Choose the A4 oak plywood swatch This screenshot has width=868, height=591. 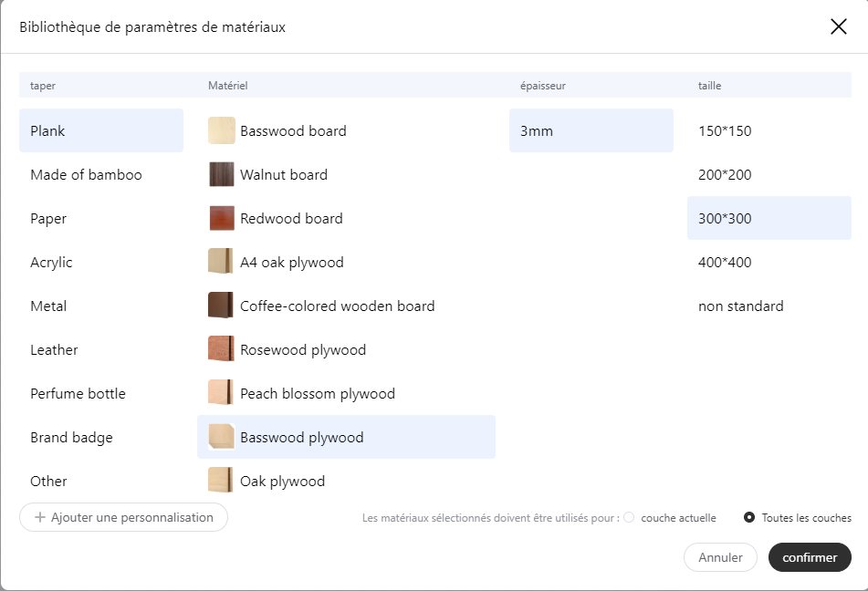221,262
